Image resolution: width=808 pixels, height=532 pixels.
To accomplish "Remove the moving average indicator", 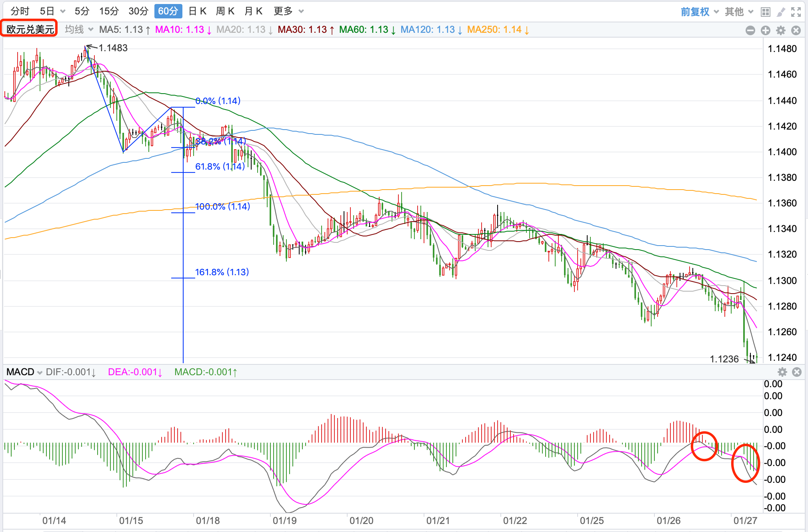I will [x=796, y=30].
